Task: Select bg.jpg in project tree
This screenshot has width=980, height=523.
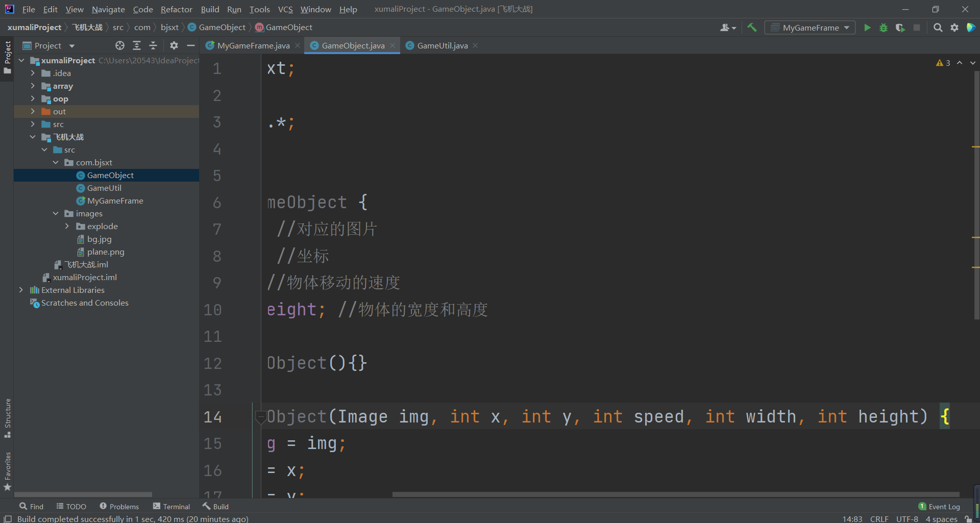Action: coord(99,239)
